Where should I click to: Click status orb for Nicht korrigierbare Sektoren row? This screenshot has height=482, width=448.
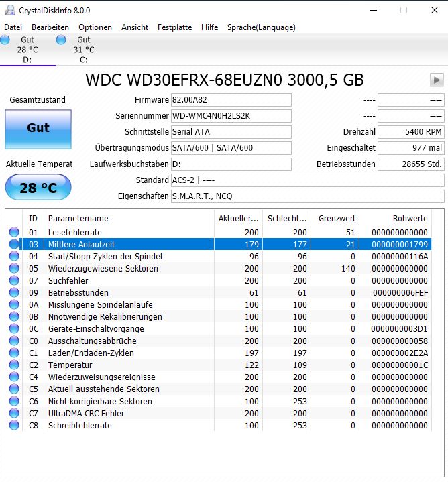(14, 401)
